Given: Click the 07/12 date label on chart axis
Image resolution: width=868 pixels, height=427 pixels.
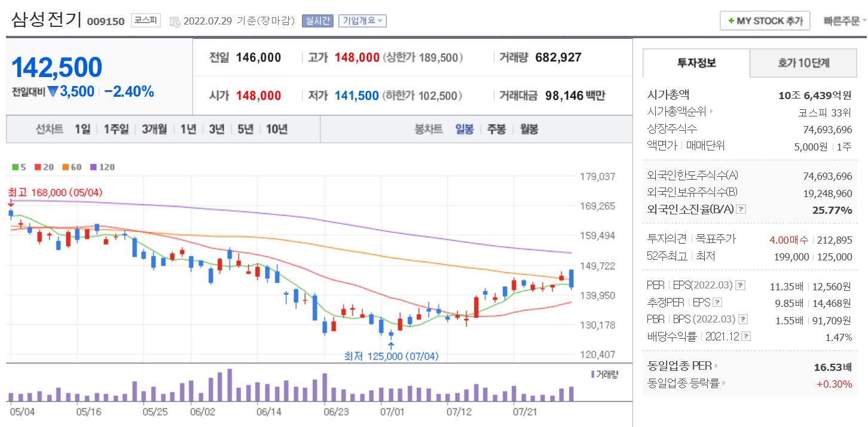Looking at the screenshot, I should (459, 411).
